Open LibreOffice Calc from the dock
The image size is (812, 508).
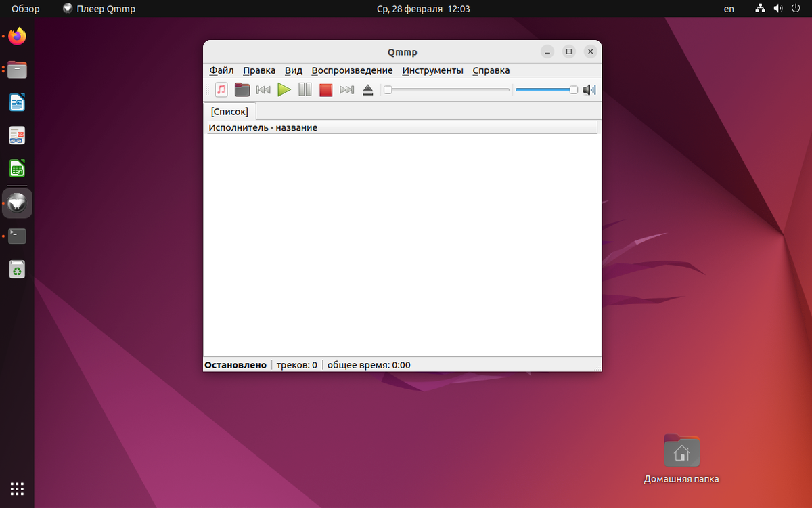click(x=17, y=169)
